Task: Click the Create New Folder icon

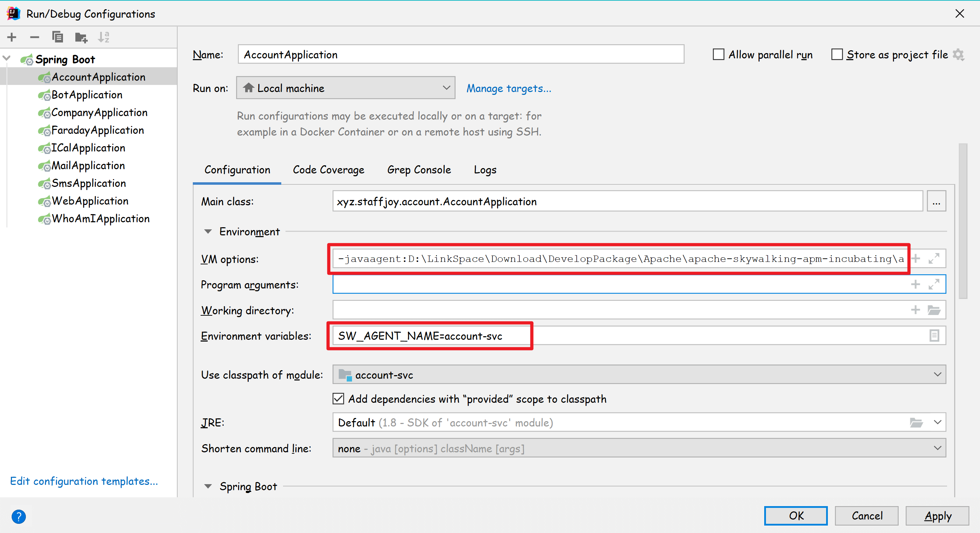Action: (81, 37)
